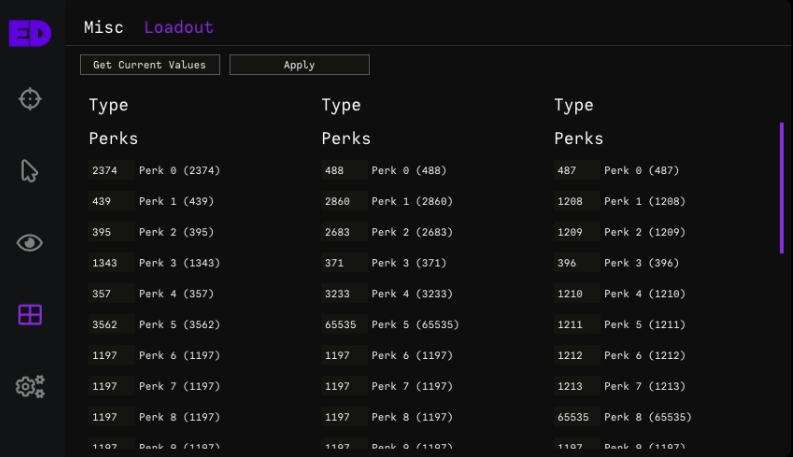Edit the Perk 5 field showing 3562
793x457 pixels.
click(110, 325)
